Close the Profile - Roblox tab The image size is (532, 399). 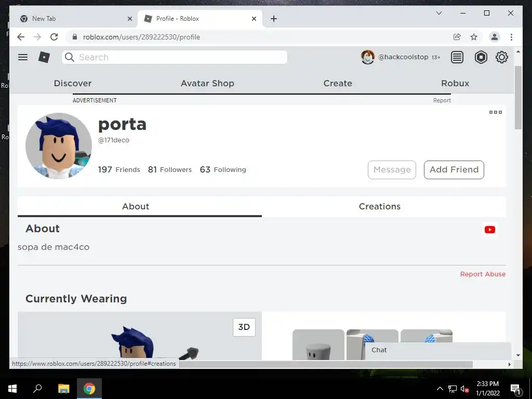(254, 19)
